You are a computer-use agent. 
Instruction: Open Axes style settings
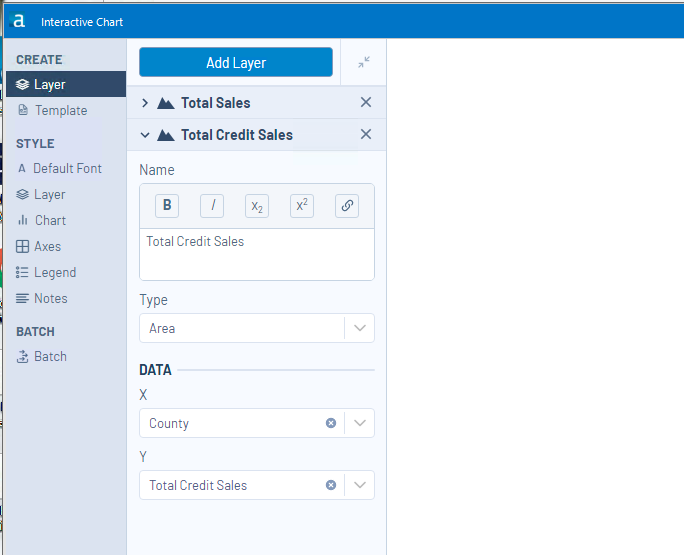39,247
